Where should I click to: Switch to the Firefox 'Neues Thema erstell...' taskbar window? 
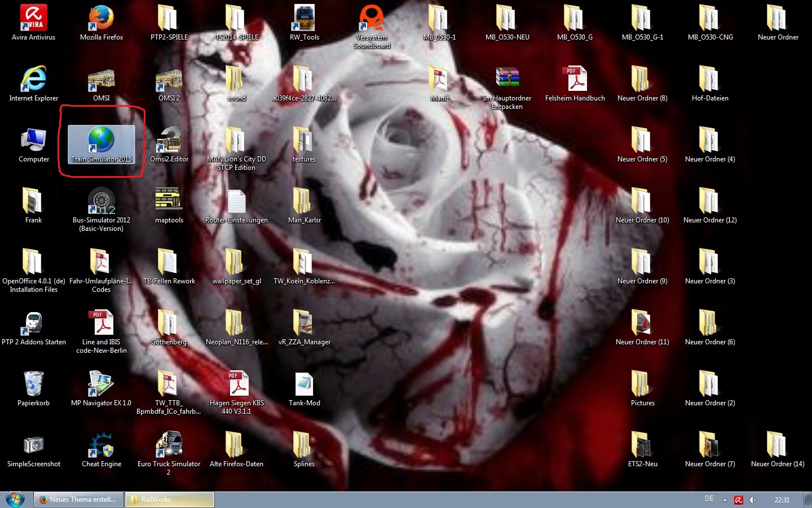click(79, 500)
